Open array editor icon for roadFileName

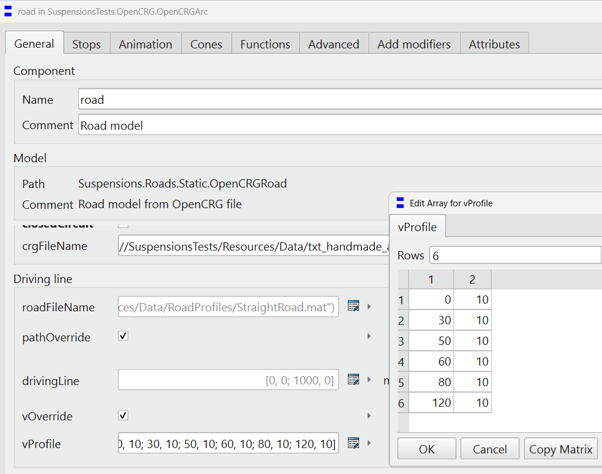(353, 306)
